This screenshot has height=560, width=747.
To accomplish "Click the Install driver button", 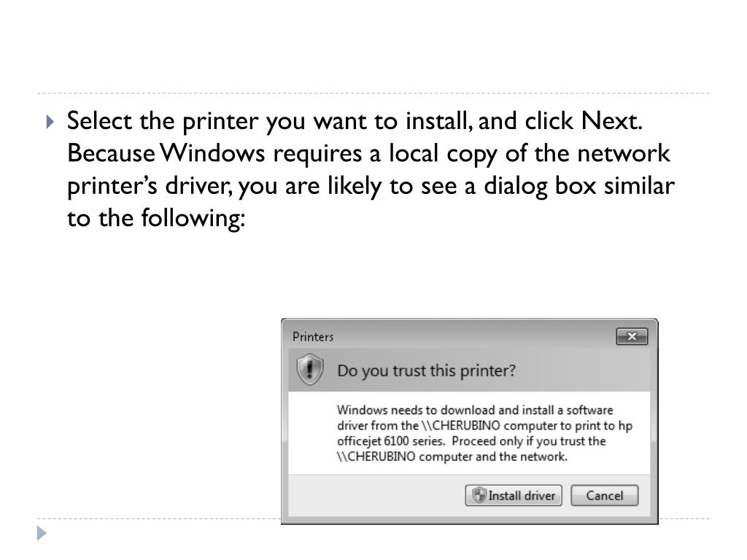I will point(514,495).
